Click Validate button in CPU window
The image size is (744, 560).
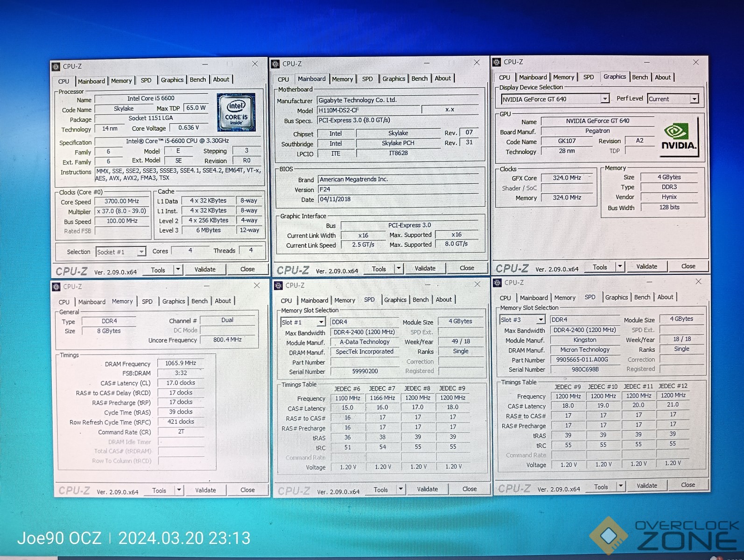205,269
